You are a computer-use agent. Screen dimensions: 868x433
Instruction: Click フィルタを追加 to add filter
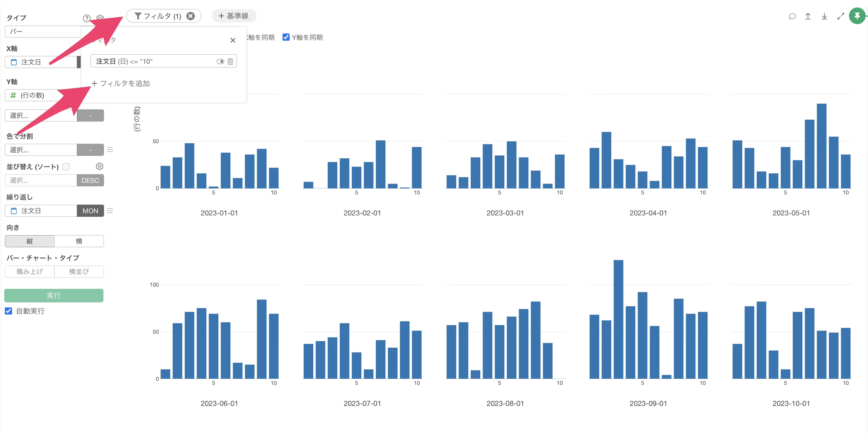click(121, 83)
